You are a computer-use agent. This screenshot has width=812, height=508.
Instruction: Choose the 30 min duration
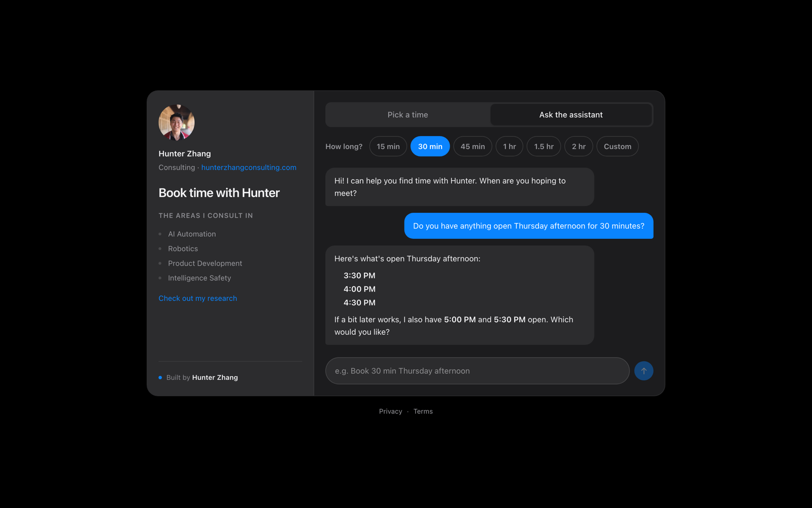tap(430, 146)
